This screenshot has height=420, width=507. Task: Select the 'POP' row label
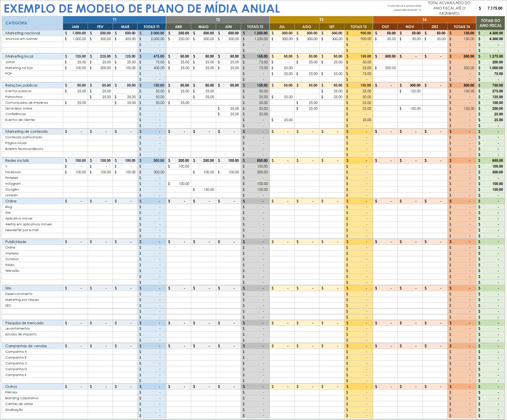[8, 74]
